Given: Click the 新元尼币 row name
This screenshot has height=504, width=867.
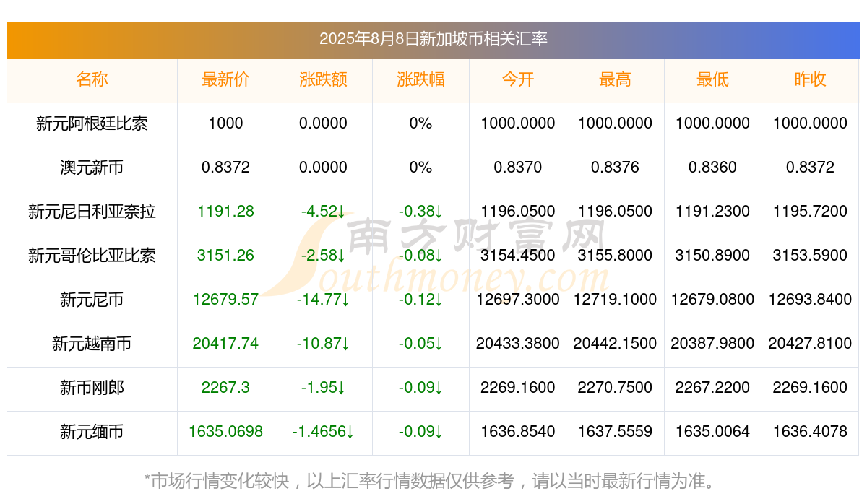Looking at the screenshot, I should pyautogui.click(x=92, y=300).
